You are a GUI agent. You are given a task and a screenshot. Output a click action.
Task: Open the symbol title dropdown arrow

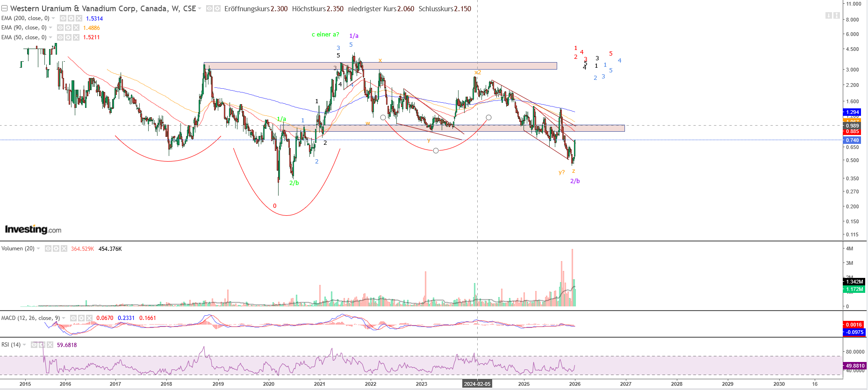(x=200, y=8)
